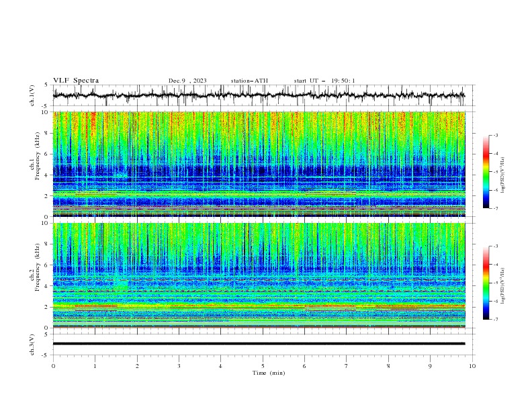Click the "Time (min)" axis label
This screenshot has height=411, width=532.
[269, 373]
